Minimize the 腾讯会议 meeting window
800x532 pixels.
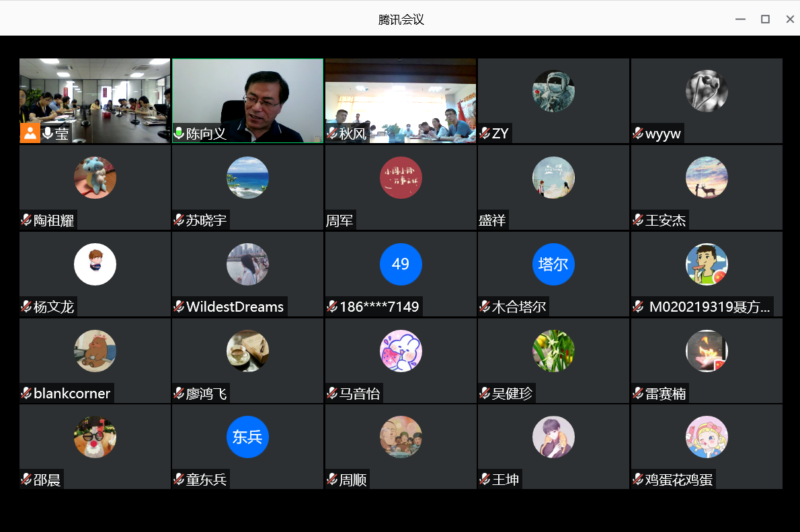740,19
